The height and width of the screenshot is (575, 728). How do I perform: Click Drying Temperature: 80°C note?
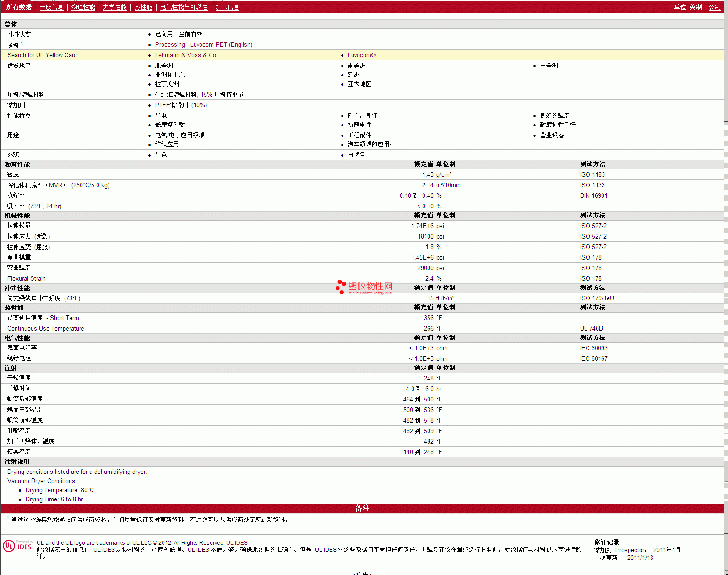(x=60, y=490)
